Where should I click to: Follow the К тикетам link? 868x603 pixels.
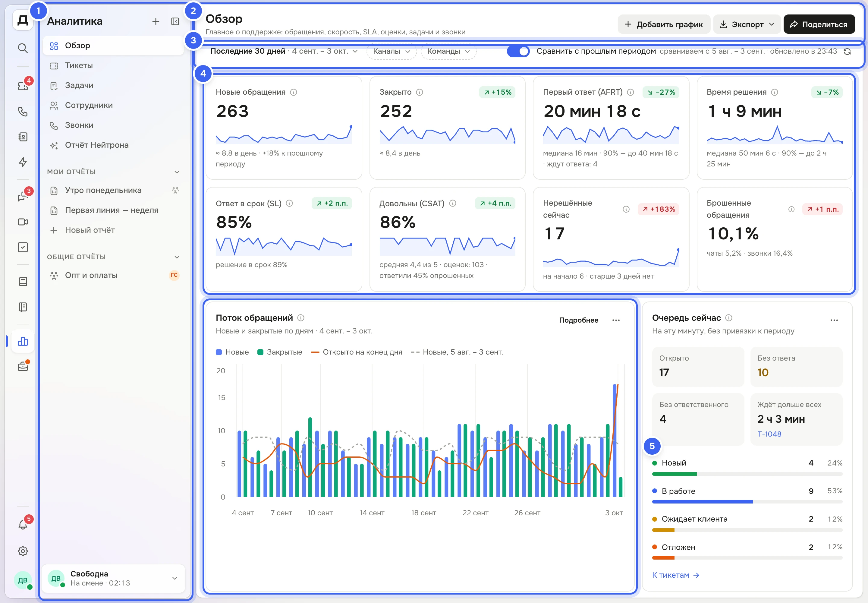tap(676, 575)
